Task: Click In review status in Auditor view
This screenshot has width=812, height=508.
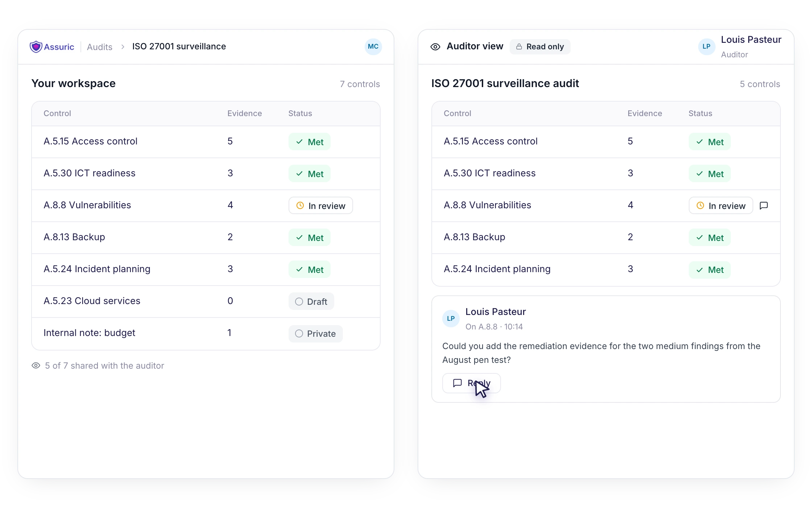Action: 721,206
